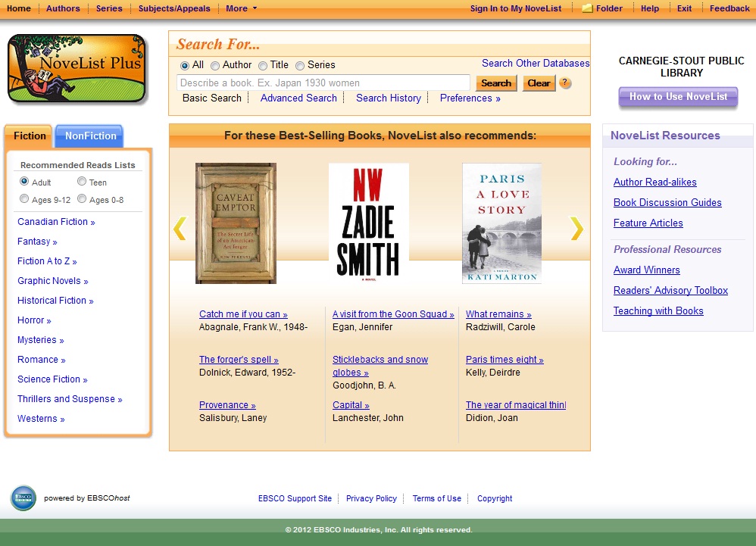756x546 pixels.
Task: Select the Author search radio button
Action: click(215, 66)
